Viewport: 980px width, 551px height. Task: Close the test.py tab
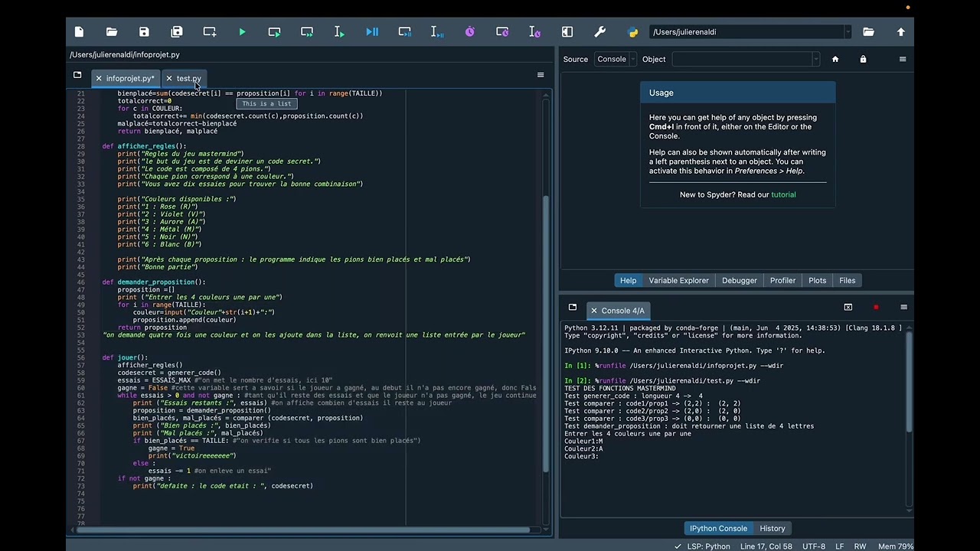(x=169, y=78)
